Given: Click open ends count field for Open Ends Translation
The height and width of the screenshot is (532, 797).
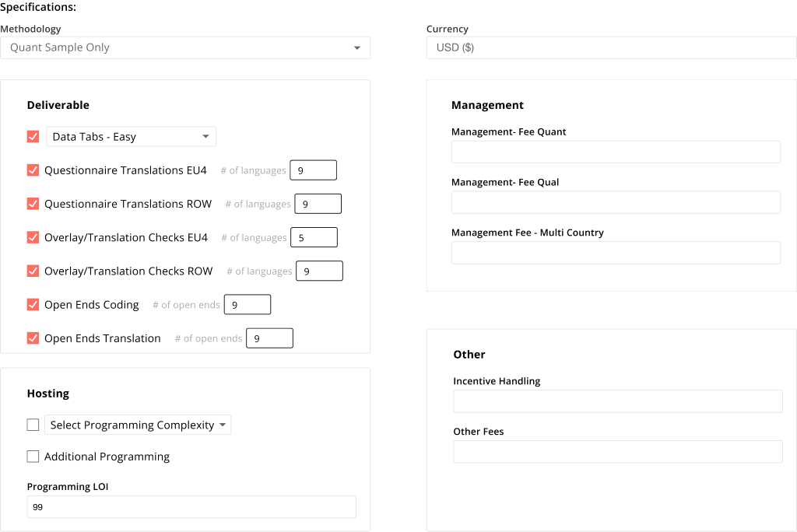Looking at the screenshot, I should pos(269,338).
